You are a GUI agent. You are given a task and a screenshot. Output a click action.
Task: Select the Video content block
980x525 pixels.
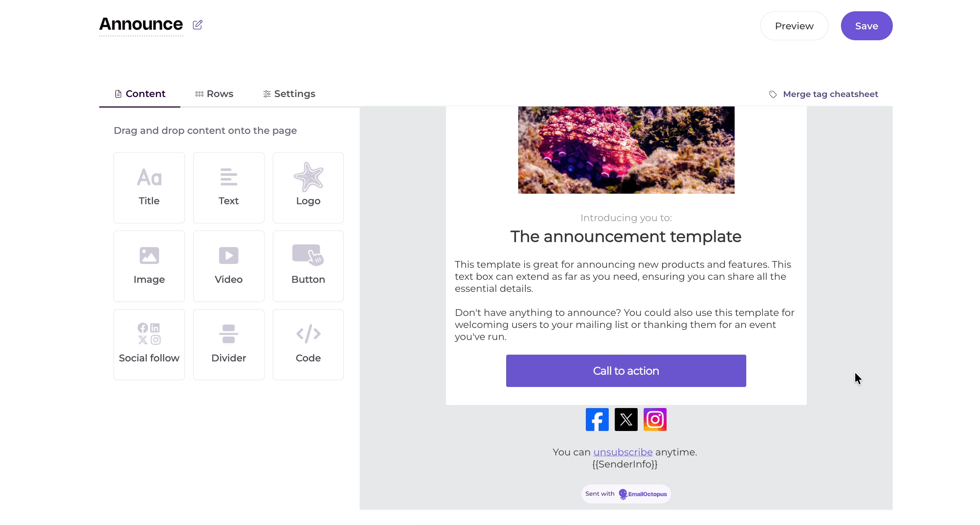(228, 266)
